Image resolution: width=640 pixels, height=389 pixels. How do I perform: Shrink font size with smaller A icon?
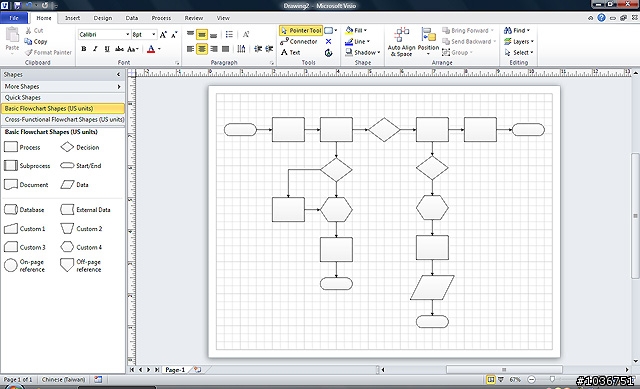174,35
